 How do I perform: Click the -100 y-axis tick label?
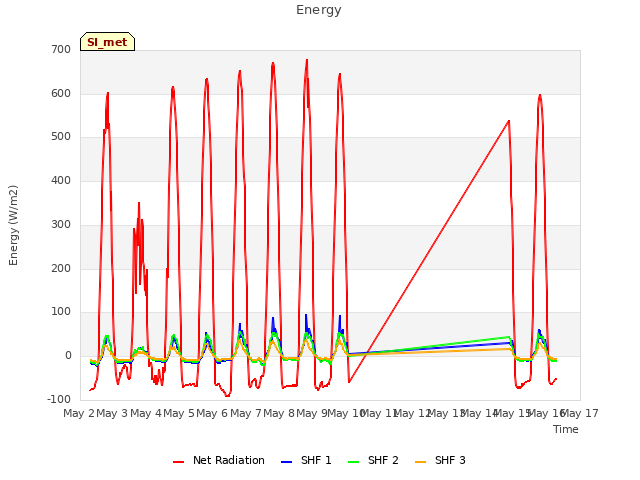point(59,399)
